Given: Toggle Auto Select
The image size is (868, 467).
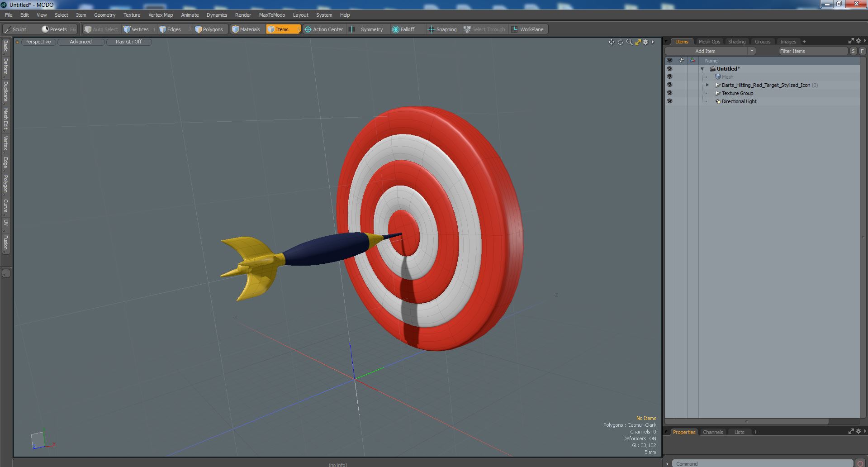Looking at the screenshot, I should click(101, 29).
